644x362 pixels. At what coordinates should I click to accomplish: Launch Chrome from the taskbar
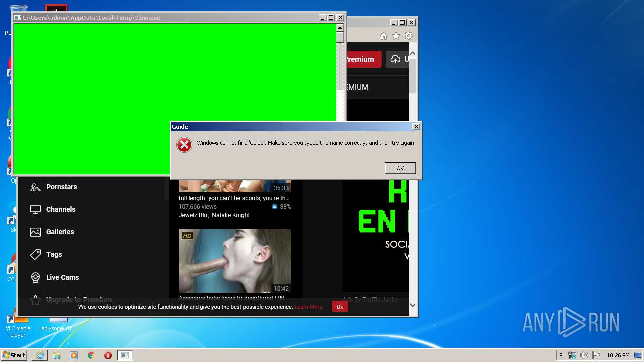click(91, 355)
